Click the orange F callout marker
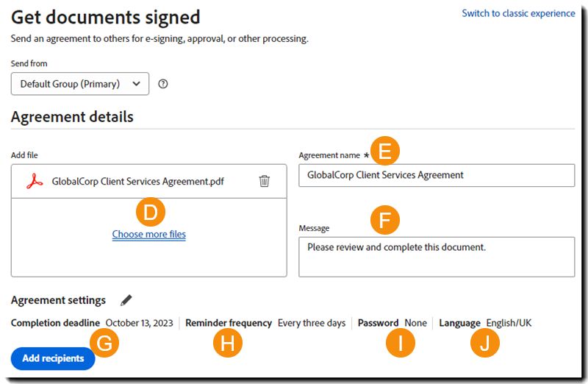 coord(385,218)
